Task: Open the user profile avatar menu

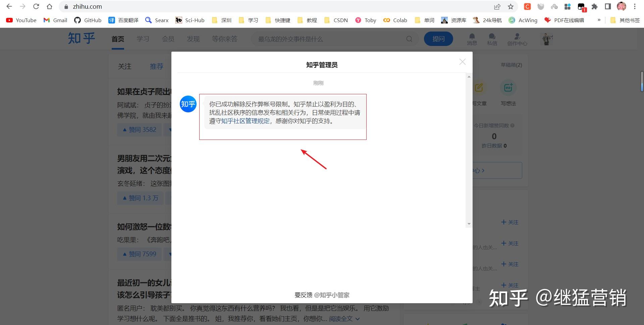Action: pos(547,39)
